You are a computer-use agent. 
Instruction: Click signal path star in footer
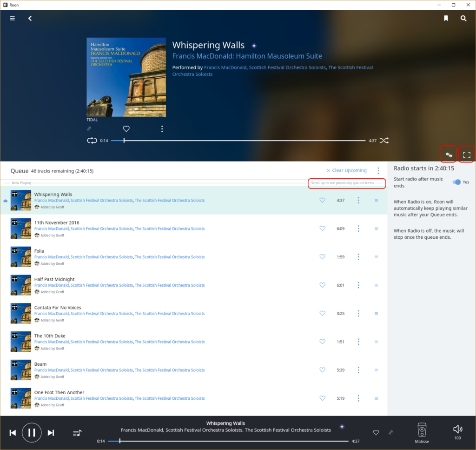[x=342, y=427]
